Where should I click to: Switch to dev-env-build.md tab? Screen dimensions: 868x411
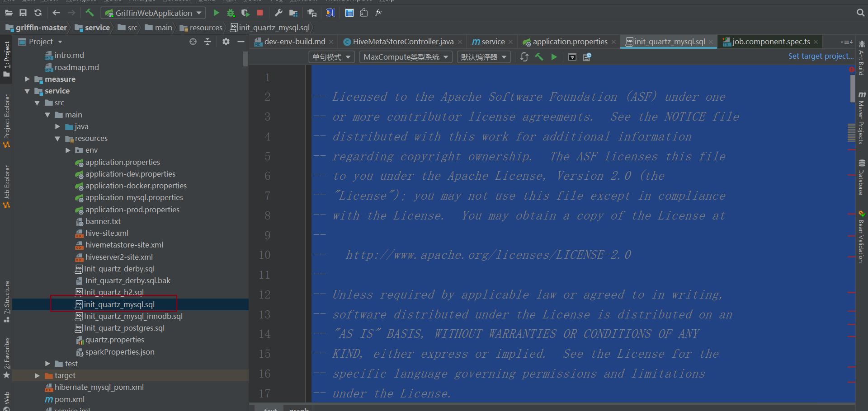294,42
